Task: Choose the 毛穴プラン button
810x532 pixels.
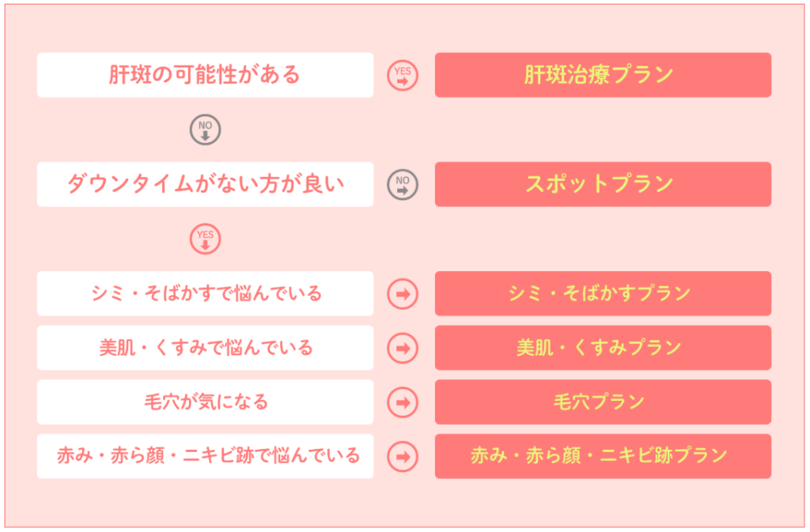Action: pyautogui.click(x=603, y=402)
